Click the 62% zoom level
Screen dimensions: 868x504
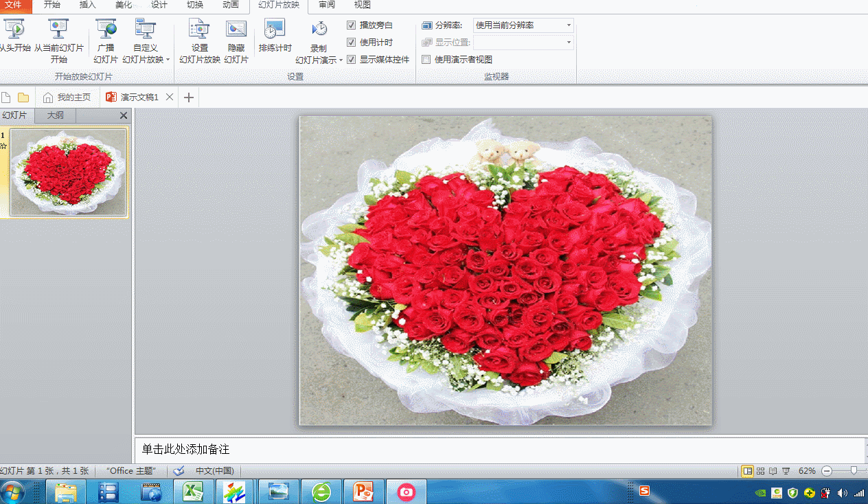tap(807, 471)
